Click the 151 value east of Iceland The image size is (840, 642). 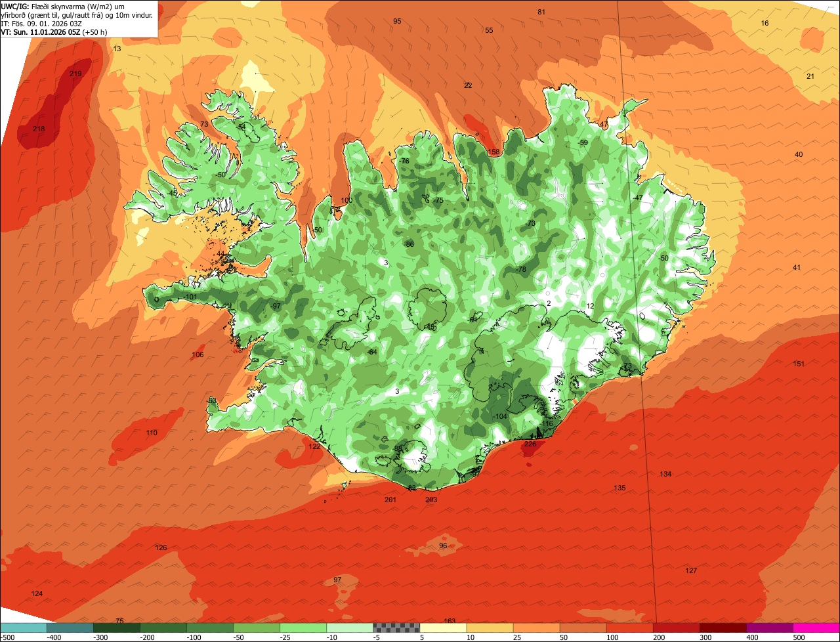click(799, 364)
